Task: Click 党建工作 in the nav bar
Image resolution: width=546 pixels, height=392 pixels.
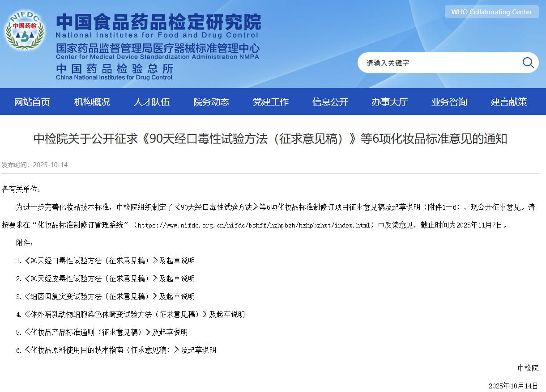Action: pyautogui.click(x=271, y=102)
